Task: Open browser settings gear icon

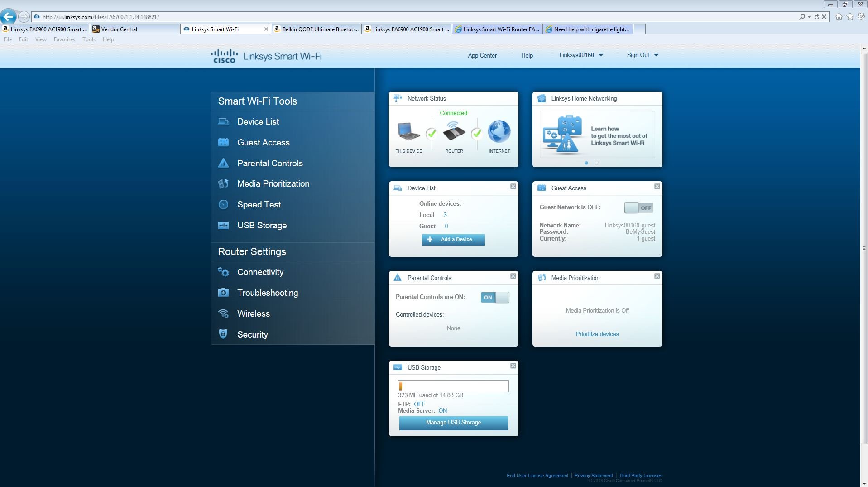Action: (861, 17)
